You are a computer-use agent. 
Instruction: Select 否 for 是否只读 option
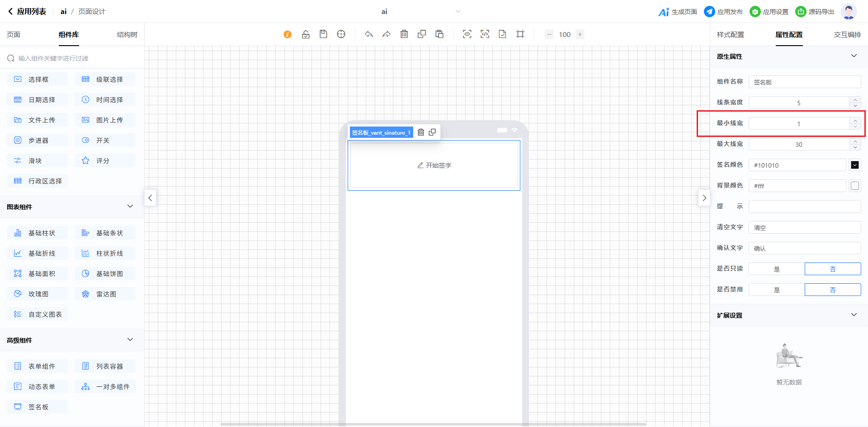(833, 269)
